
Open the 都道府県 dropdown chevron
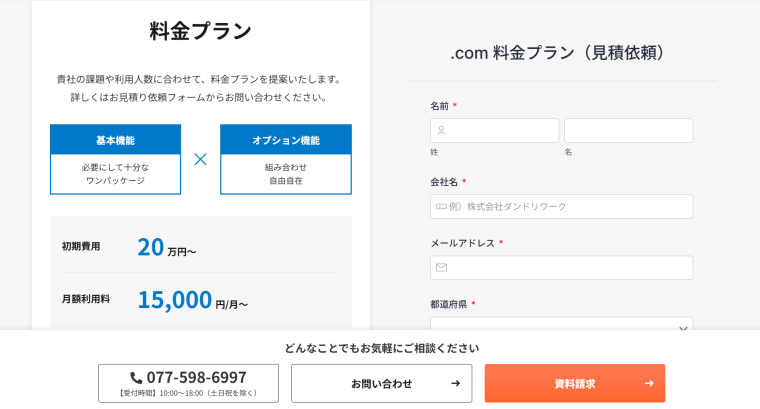pos(683,328)
